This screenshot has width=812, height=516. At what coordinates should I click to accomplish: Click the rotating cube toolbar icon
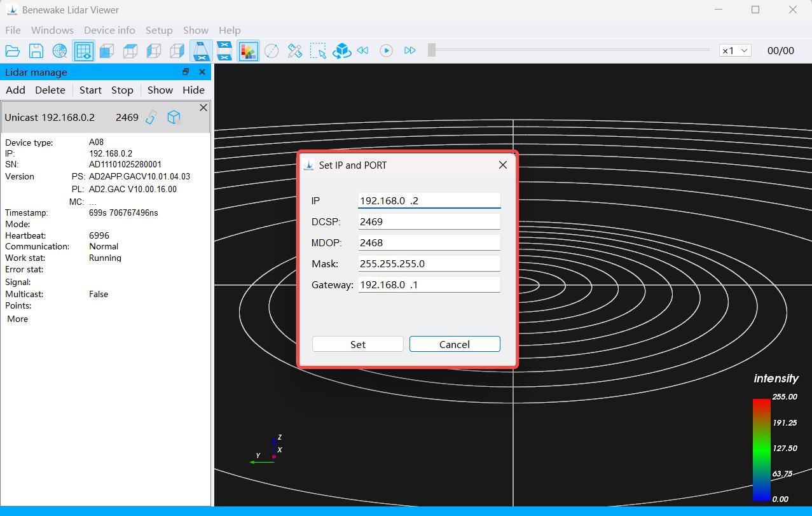tap(342, 51)
